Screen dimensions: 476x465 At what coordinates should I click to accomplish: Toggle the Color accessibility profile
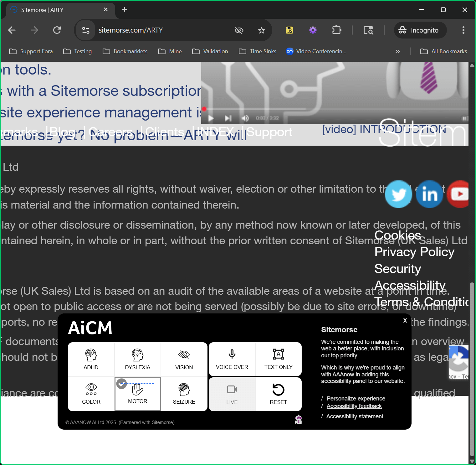coord(91,394)
